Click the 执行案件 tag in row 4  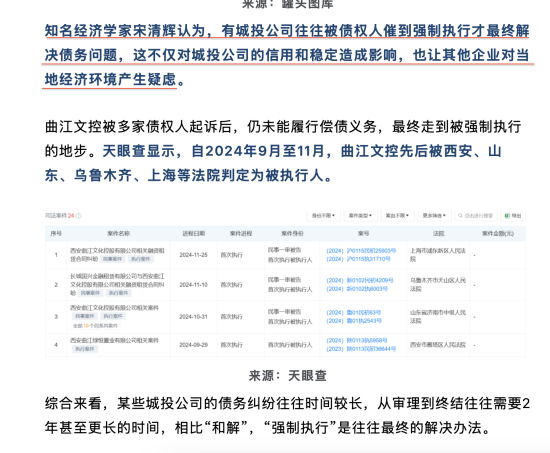pyautogui.click(x=85, y=349)
